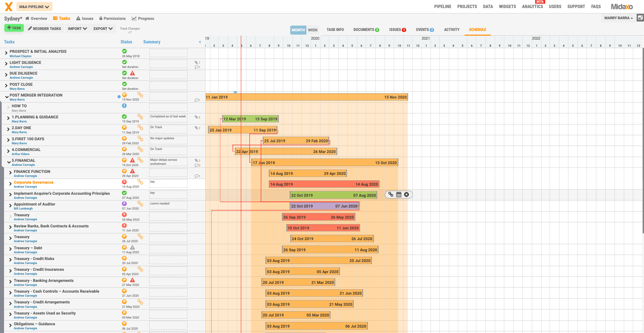Click the red warning icon in Treasury - Banking Arrangements row
This screenshot has width=644, height=333.
[132, 280]
